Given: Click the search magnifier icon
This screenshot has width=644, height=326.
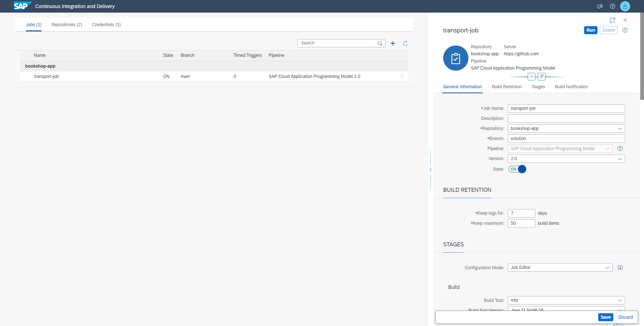Looking at the screenshot, I should (380, 43).
